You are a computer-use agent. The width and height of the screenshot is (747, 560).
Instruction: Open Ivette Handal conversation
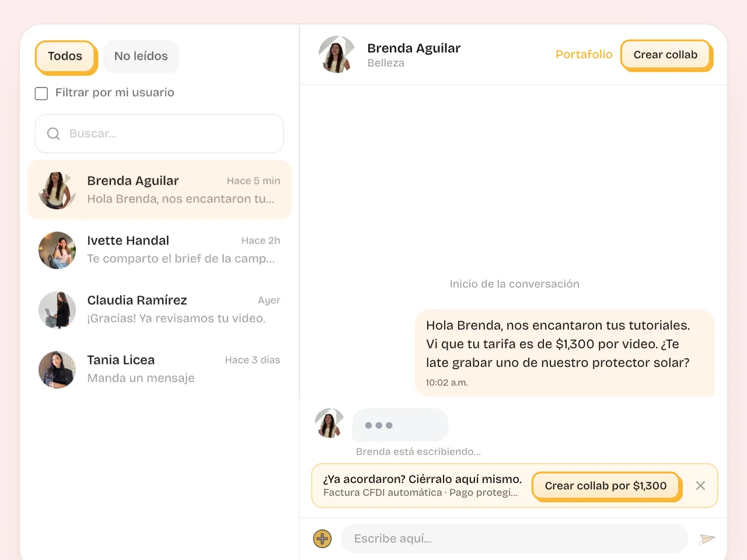pos(159,250)
